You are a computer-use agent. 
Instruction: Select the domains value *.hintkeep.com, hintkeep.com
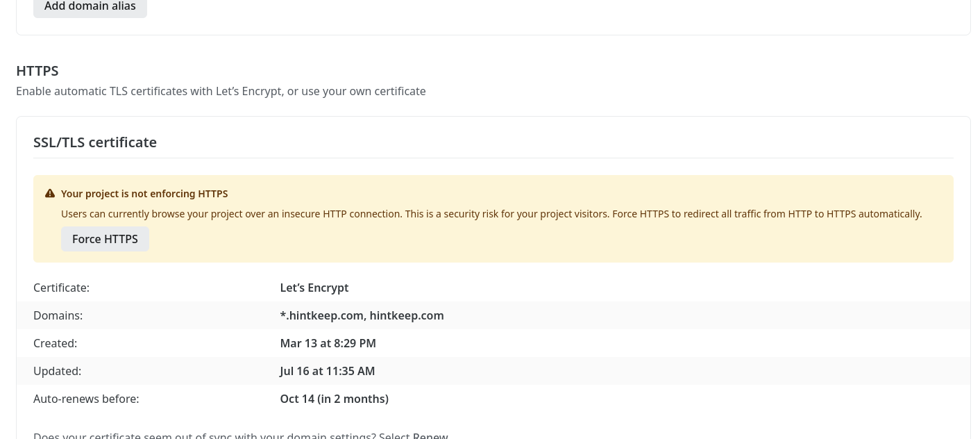pyautogui.click(x=362, y=315)
